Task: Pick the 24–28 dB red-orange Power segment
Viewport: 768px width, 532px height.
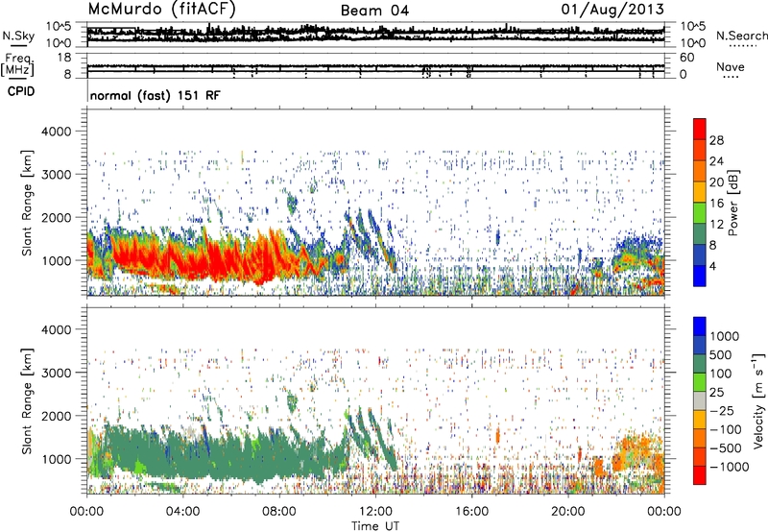Action: point(700,150)
